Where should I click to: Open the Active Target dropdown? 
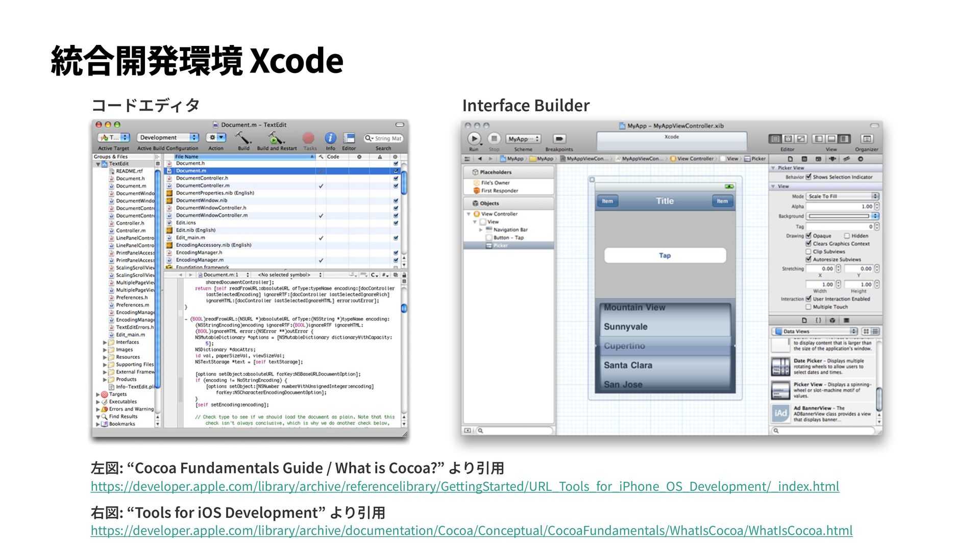pos(114,137)
